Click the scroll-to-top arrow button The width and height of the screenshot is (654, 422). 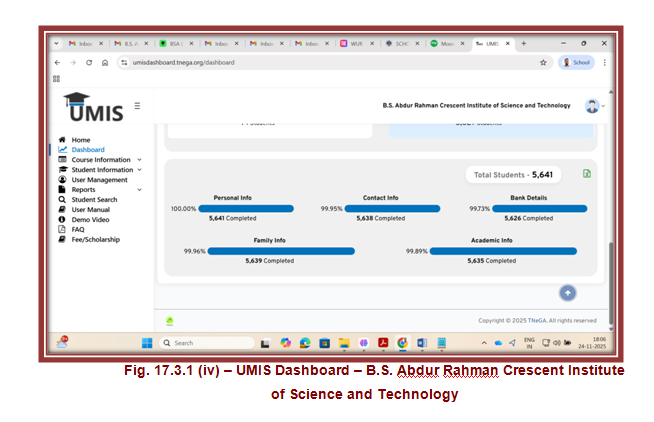coord(567,292)
